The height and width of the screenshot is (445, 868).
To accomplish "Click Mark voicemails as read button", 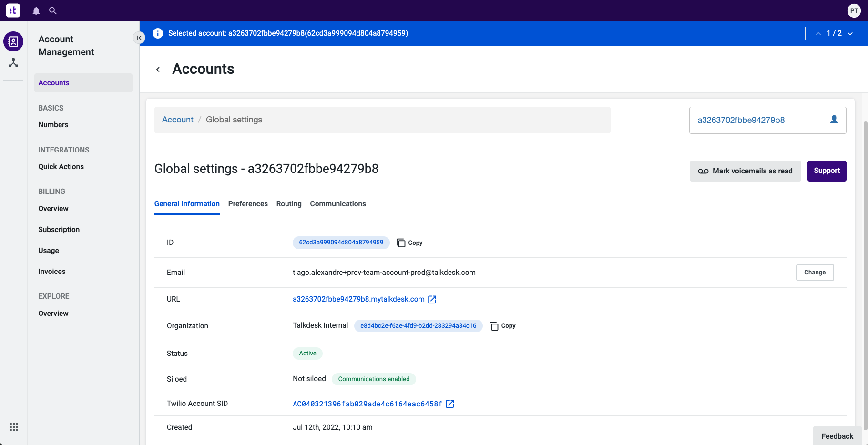I will 745,171.
